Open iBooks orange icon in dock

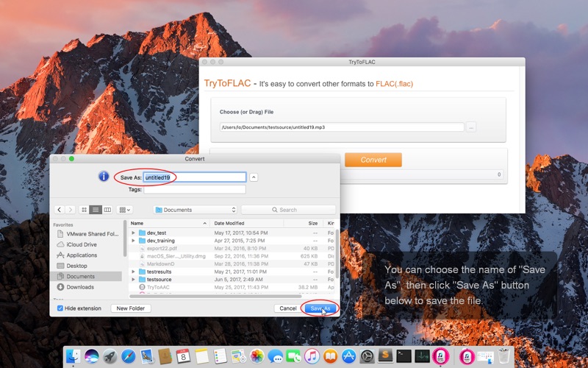tap(330, 355)
